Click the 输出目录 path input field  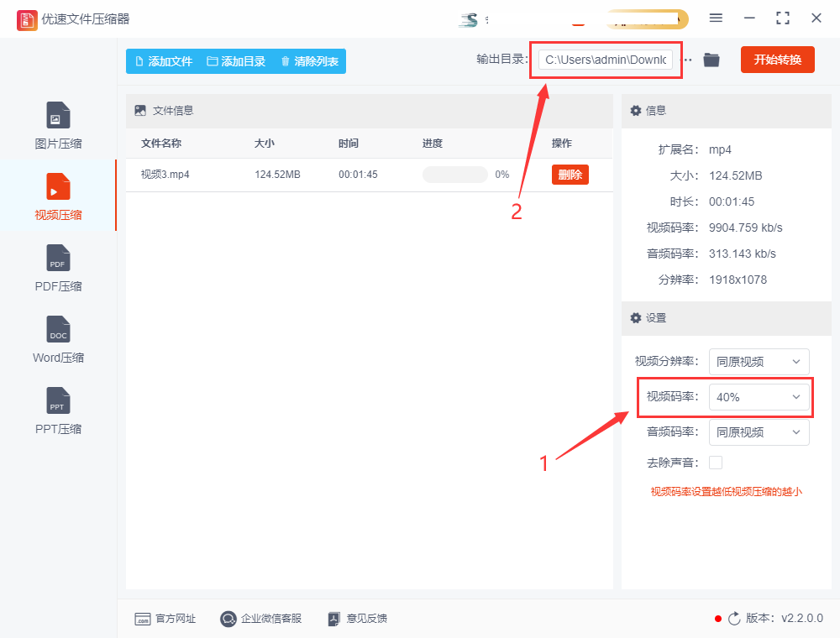605,60
